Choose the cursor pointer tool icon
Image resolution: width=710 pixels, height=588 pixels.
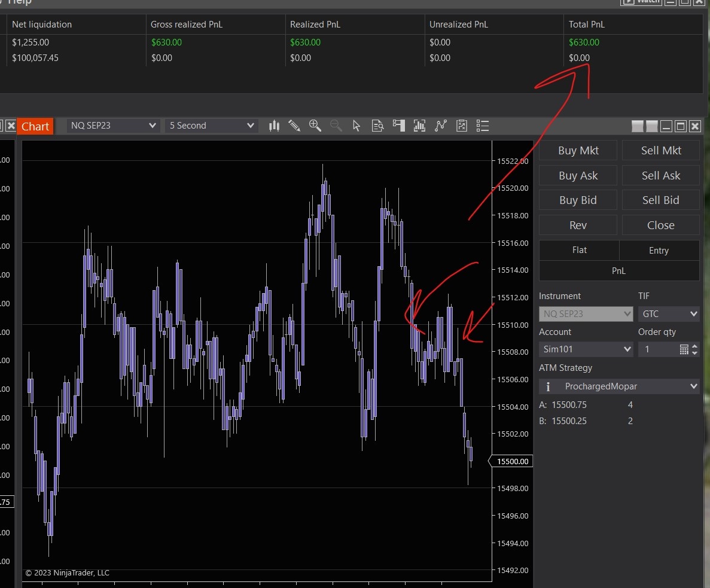(356, 126)
